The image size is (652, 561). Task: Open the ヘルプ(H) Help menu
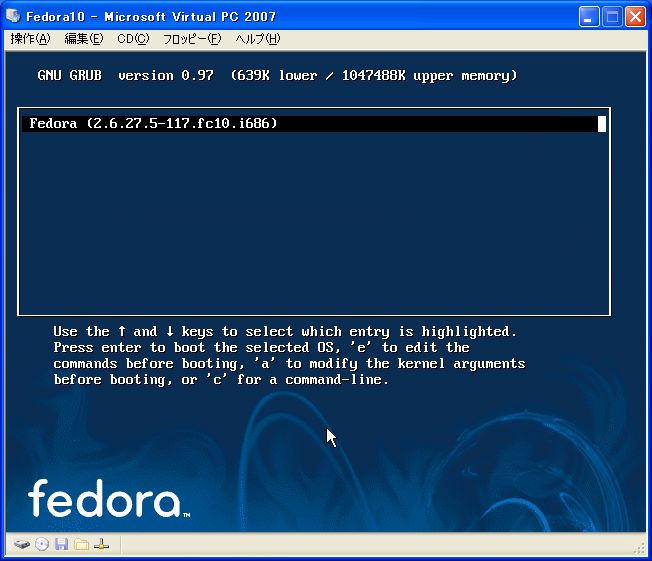[258, 39]
